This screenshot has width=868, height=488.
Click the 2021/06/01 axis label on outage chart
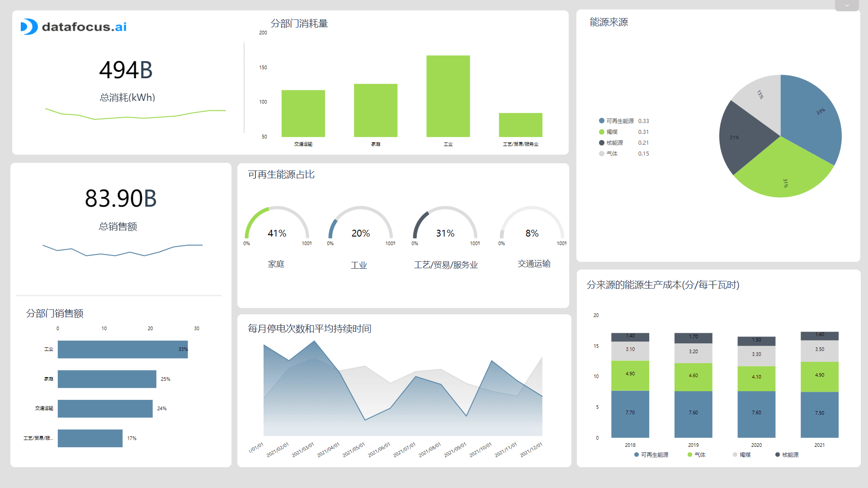(379, 450)
